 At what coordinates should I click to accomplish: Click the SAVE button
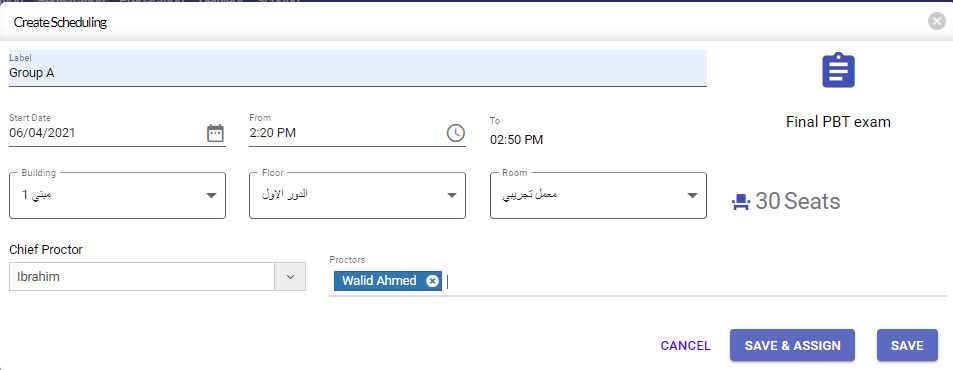907,345
